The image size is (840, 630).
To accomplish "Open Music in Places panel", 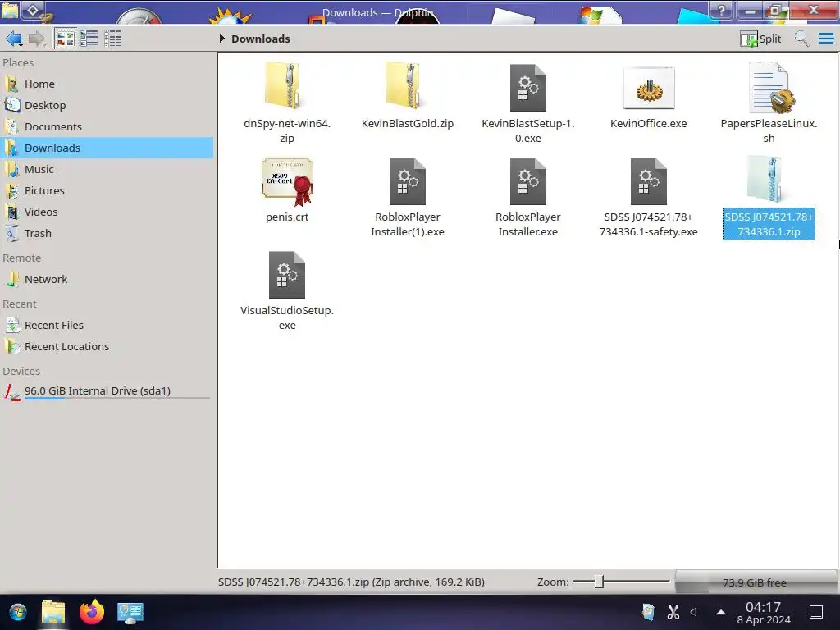I will 107,169.
